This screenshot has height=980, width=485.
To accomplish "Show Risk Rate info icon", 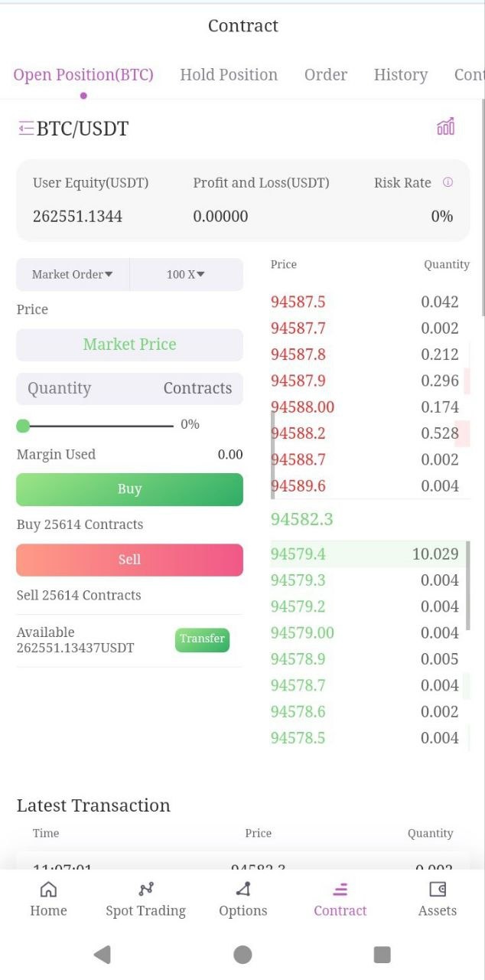I will tap(448, 182).
